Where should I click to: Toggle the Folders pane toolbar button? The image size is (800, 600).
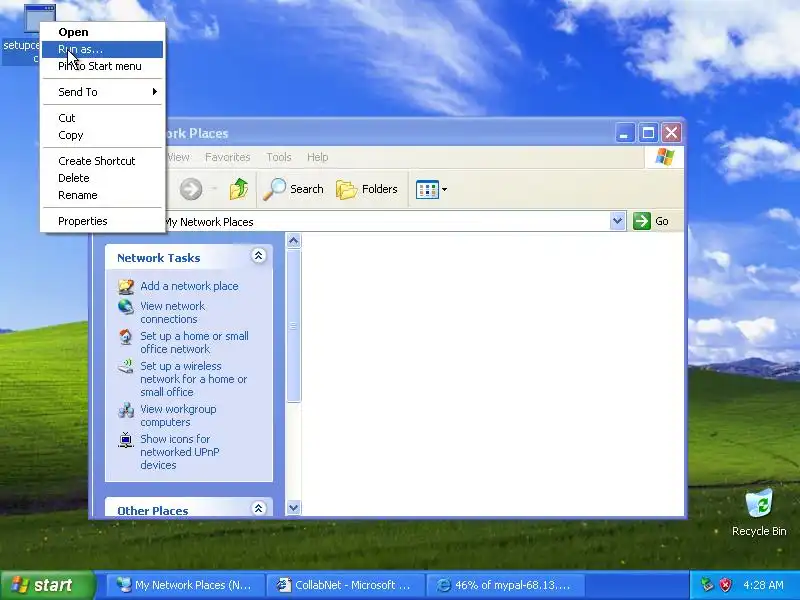tap(367, 189)
